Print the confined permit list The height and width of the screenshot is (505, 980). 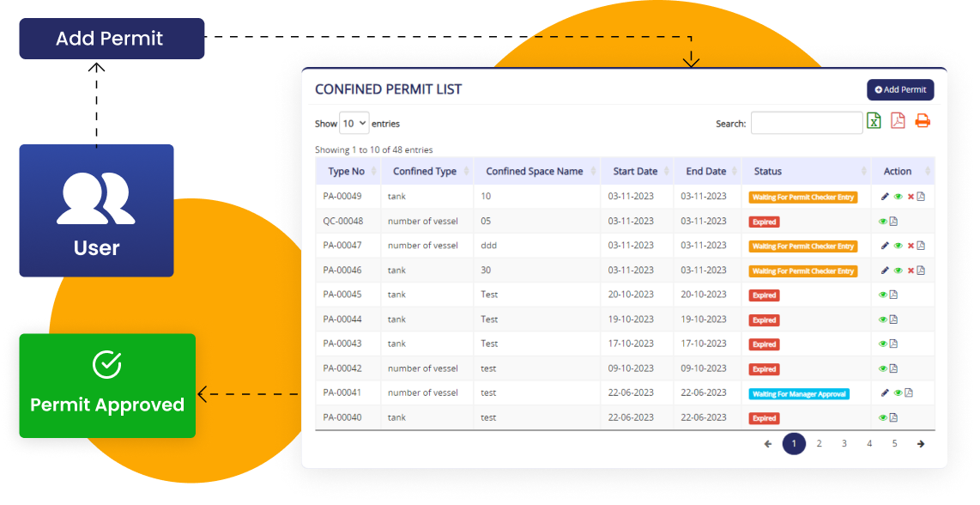[922, 121]
